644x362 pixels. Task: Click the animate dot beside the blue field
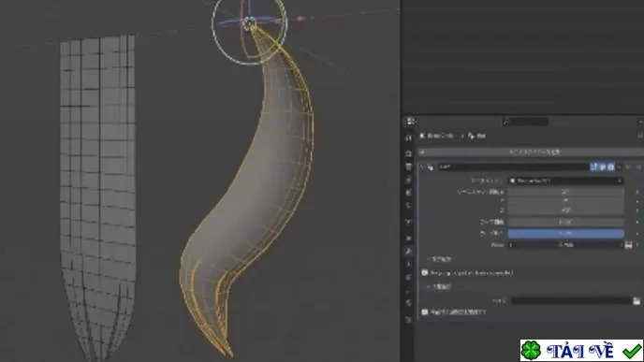(637, 233)
